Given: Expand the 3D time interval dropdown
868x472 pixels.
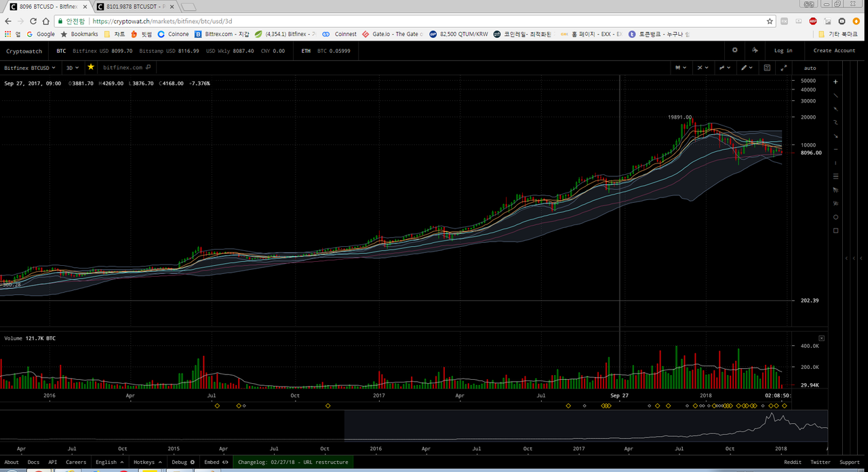Looking at the screenshot, I should pos(72,68).
